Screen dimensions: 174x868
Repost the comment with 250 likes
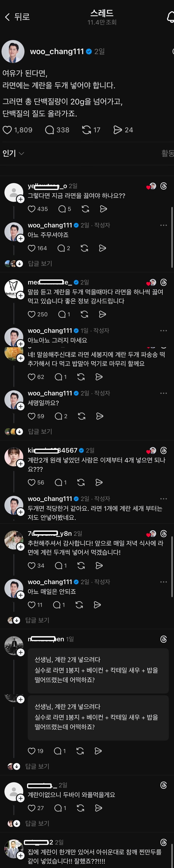click(x=84, y=314)
